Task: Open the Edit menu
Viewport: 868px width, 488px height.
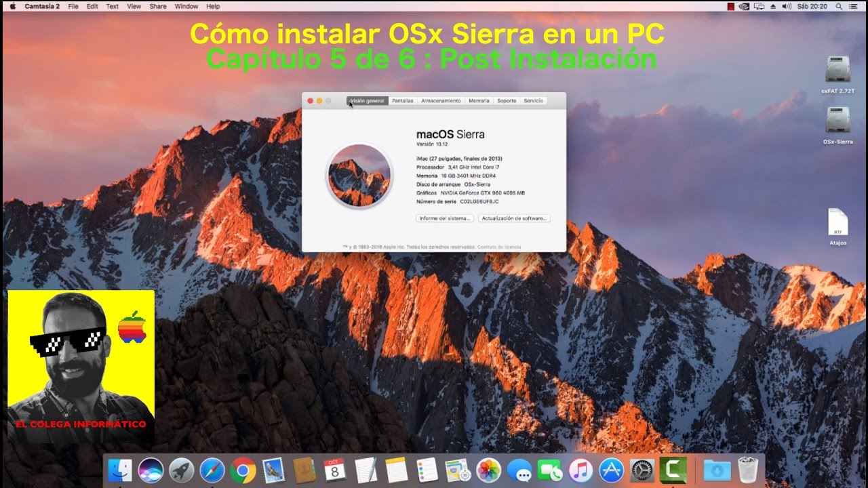Action: [92, 6]
